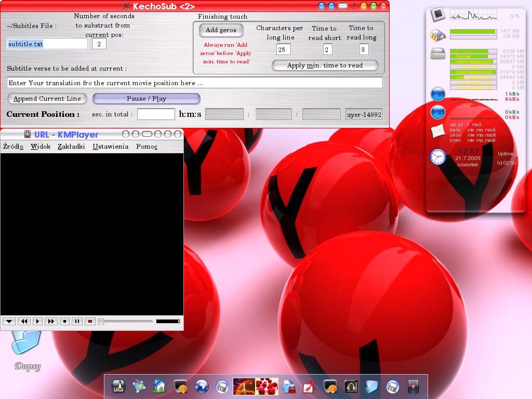The width and height of the screenshot is (532, 399).
Task: Click the Time to read long field
Action: (x=364, y=49)
